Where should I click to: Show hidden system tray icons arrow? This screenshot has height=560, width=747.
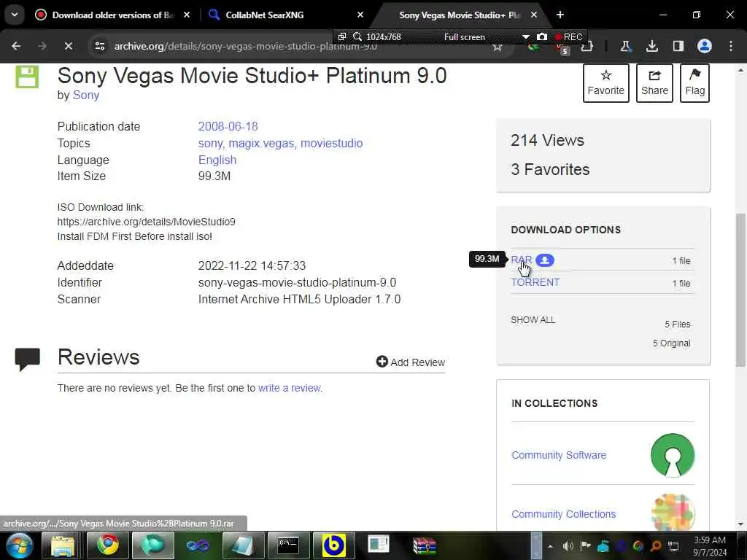coord(550,545)
